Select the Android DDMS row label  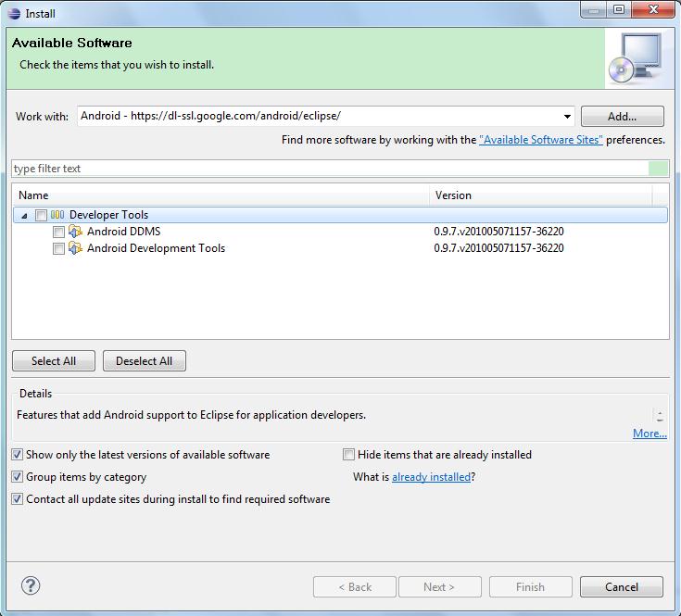pyautogui.click(x=124, y=232)
